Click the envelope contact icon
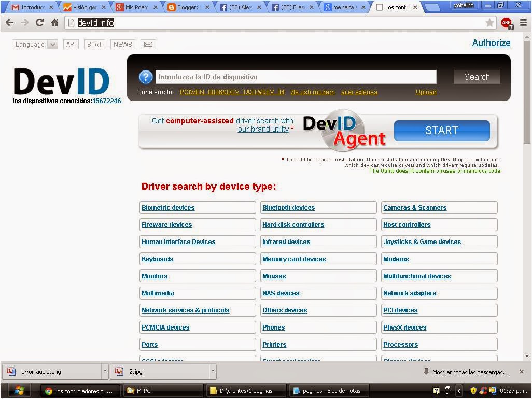 point(148,45)
